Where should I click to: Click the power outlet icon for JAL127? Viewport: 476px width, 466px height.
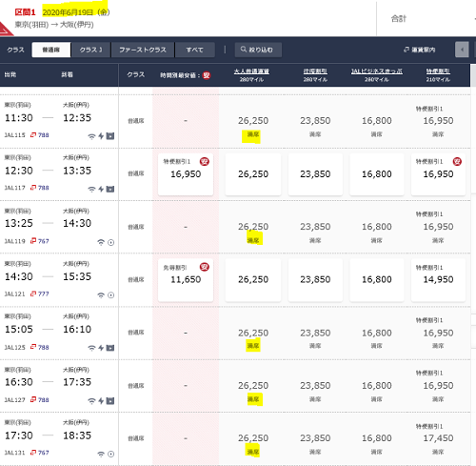click(x=101, y=401)
